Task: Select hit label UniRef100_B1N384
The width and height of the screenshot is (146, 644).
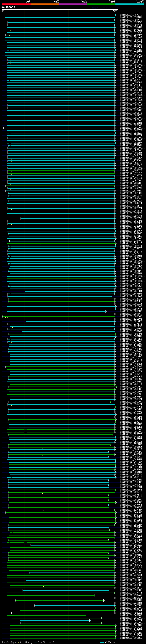Action: coord(131,635)
